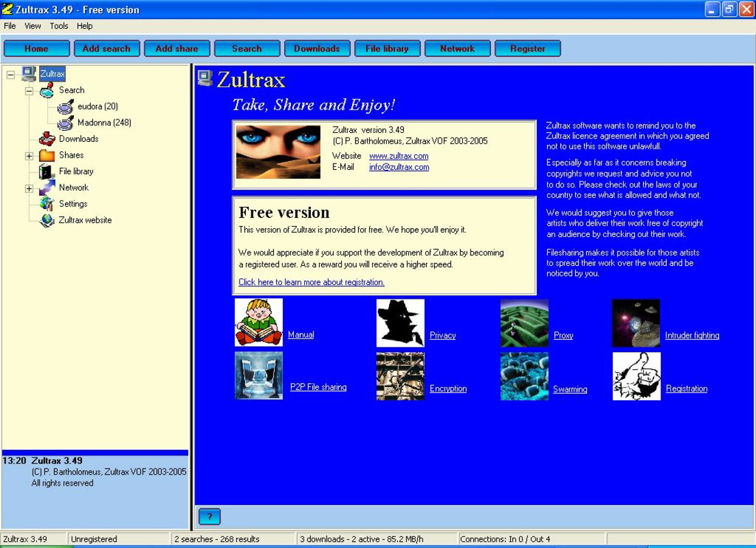
Task: Collapse the Search tree node
Action: tap(29, 90)
